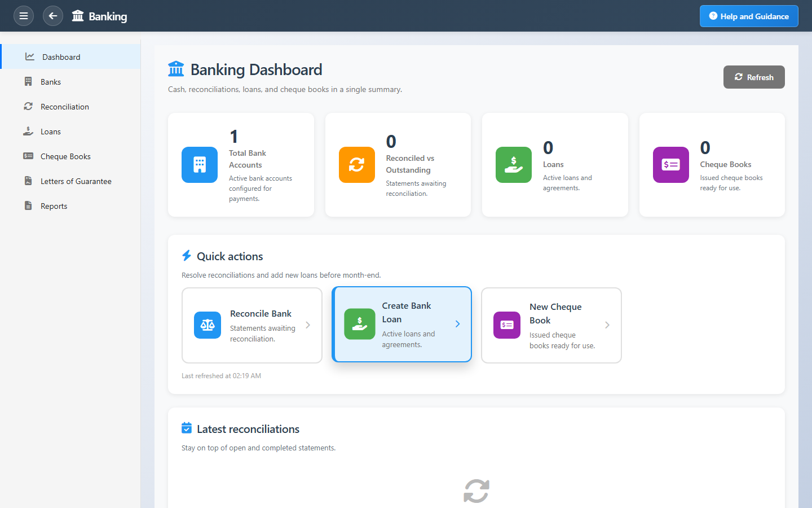Open Banks in the sidebar
The height and width of the screenshot is (508, 812).
click(51, 82)
